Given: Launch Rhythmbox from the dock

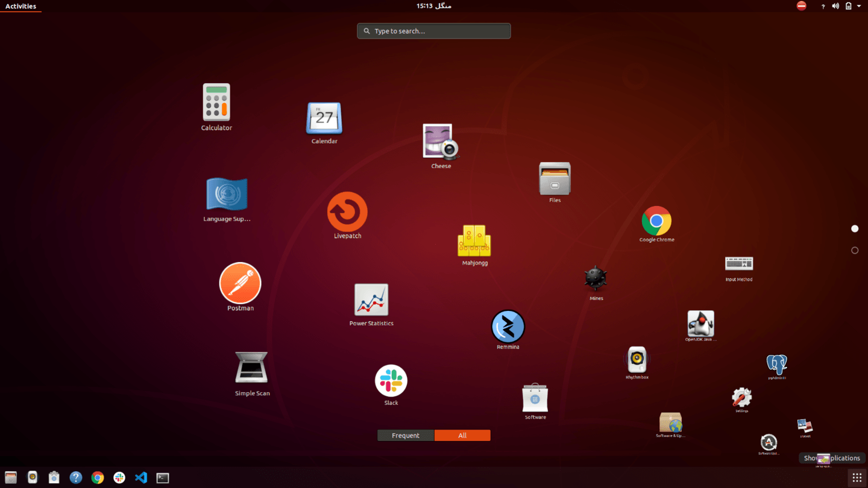Looking at the screenshot, I should pyautogui.click(x=33, y=478).
